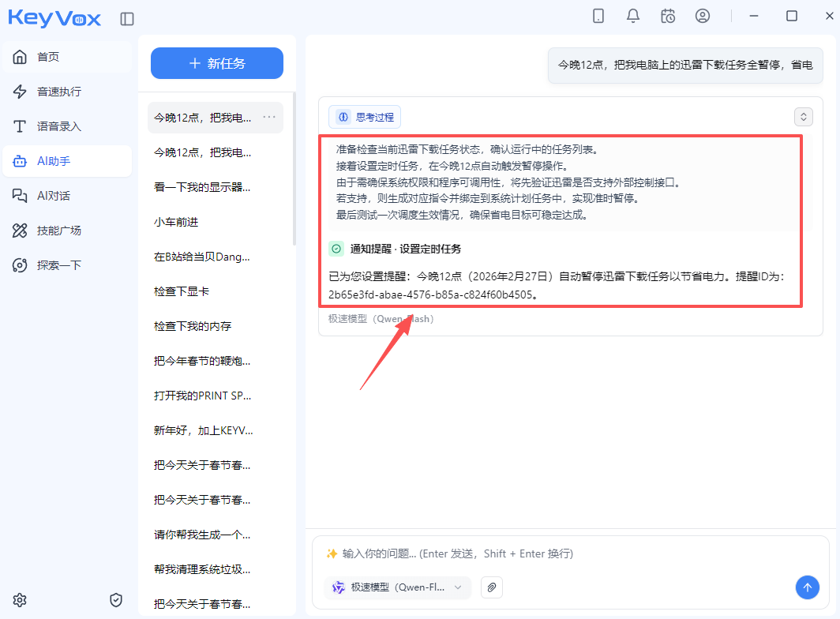Toggle the 思考过程 thinking section
The height and width of the screenshot is (619, 840).
pos(366,117)
